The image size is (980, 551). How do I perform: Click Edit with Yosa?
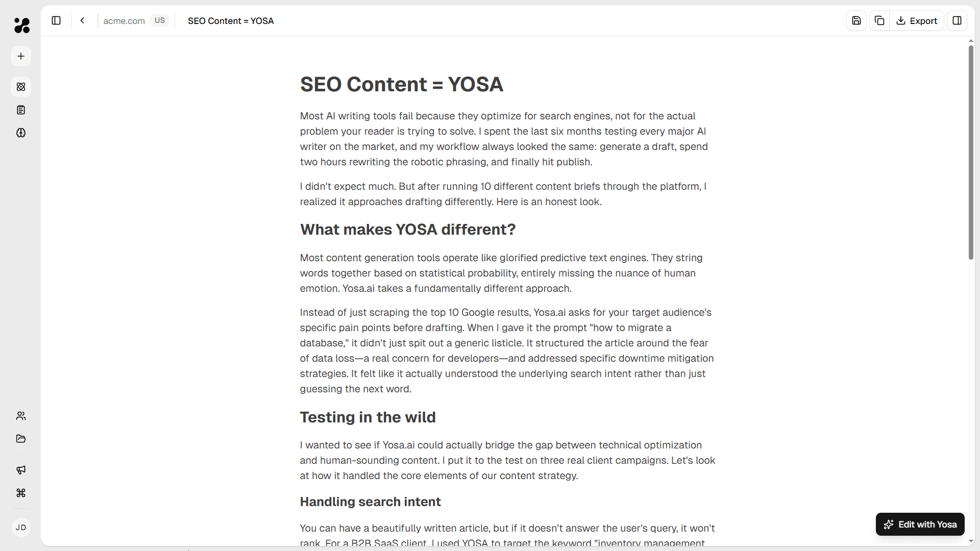(920, 524)
